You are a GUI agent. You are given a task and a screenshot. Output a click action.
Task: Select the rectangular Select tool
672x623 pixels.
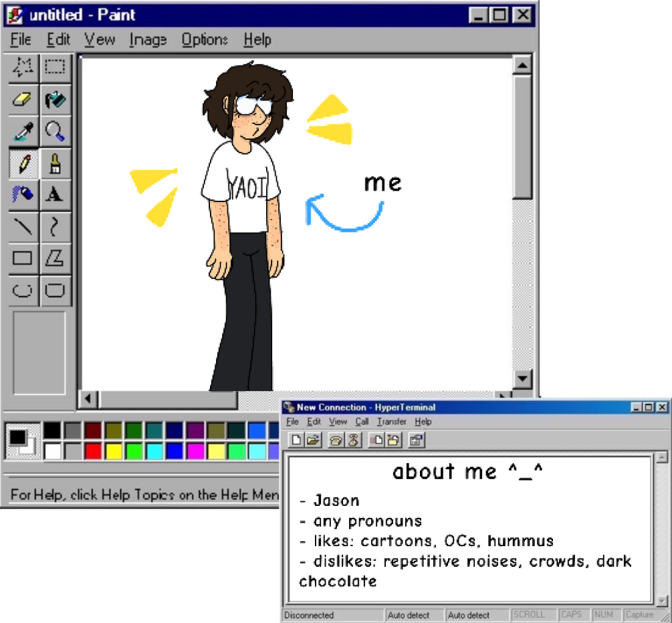[55, 67]
